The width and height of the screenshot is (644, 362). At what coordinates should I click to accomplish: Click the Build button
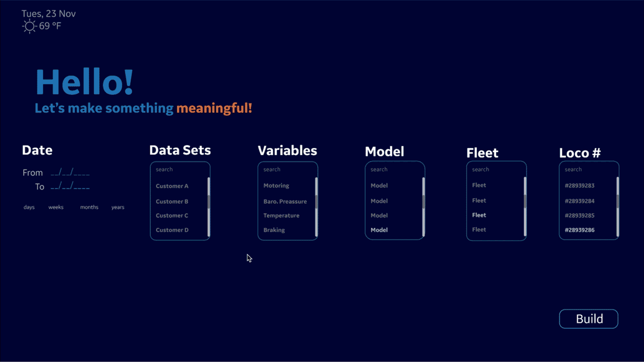(x=589, y=319)
